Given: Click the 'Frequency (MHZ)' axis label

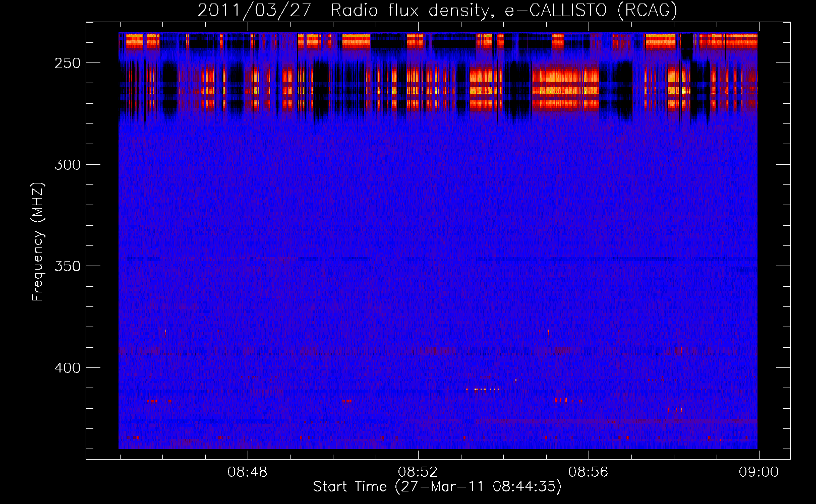Looking at the screenshot, I should pos(38,242).
